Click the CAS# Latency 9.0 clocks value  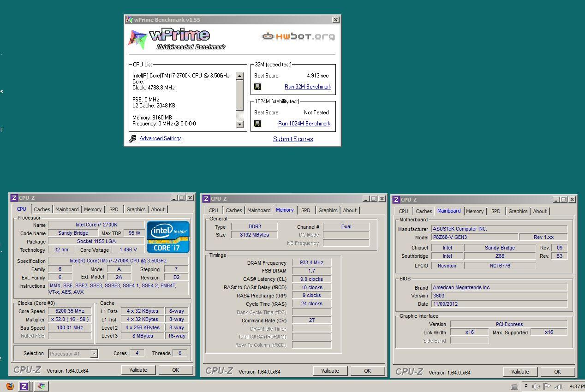(x=311, y=279)
